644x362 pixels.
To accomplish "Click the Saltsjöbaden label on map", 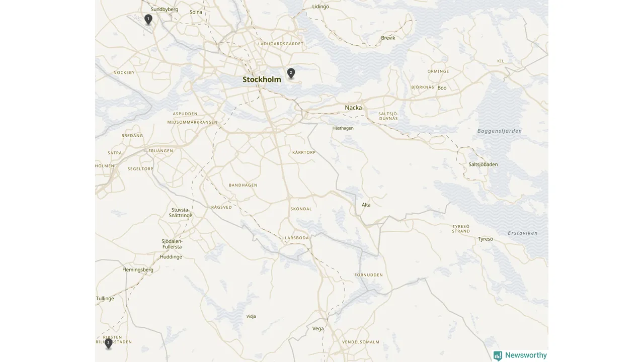I will point(483,164).
